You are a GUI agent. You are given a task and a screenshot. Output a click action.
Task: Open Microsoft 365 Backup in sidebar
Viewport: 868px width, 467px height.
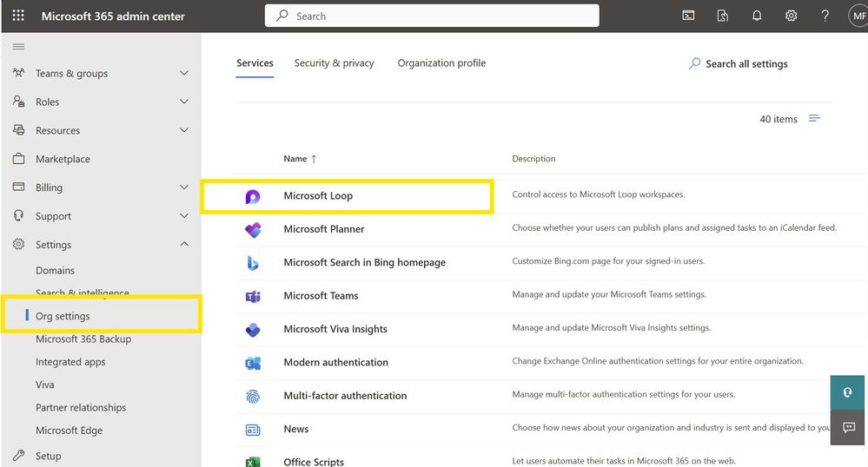83,339
